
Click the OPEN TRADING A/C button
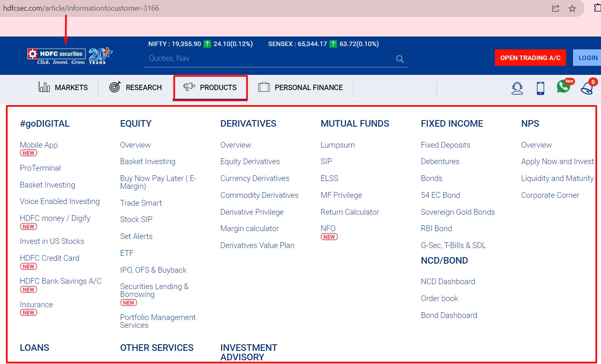[x=530, y=58]
